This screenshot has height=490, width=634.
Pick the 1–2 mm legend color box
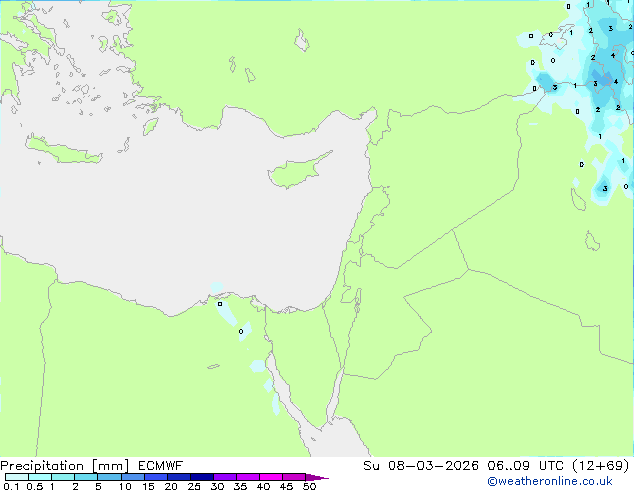[x=63, y=477]
